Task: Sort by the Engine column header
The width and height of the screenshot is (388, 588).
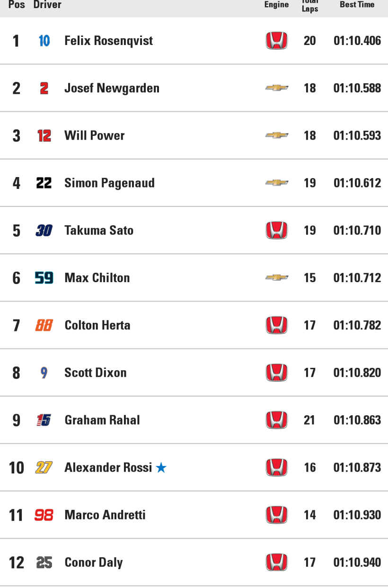Action: tap(276, 5)
